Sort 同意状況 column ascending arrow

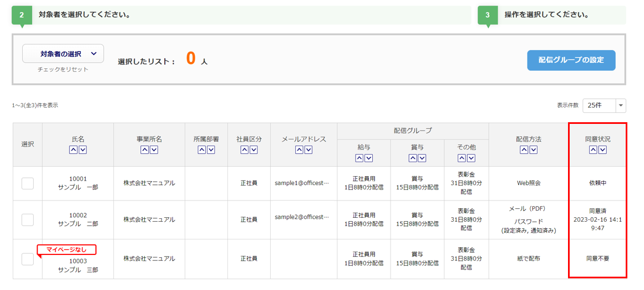pyautogui.click(x=594, y=150)
